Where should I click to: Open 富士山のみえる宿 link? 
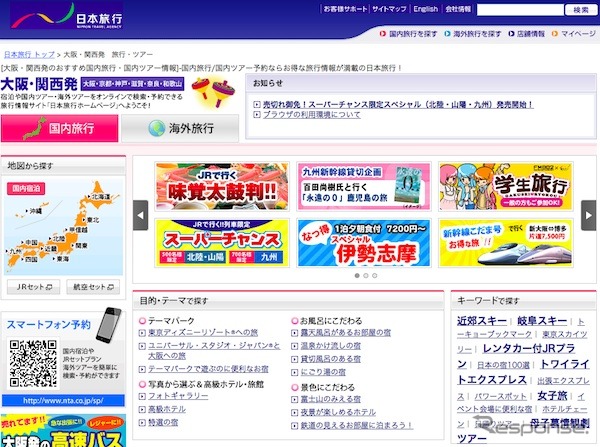pos(331,399)
